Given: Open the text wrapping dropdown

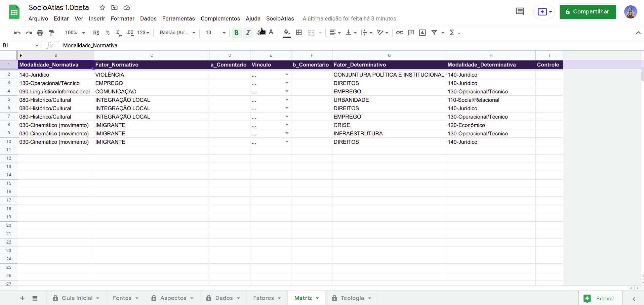Looking at the screenshot, I should [367, 33].
